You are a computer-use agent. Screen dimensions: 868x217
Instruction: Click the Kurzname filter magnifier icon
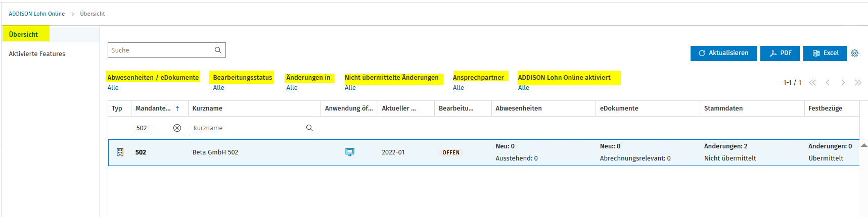click(x=309, y=128)
